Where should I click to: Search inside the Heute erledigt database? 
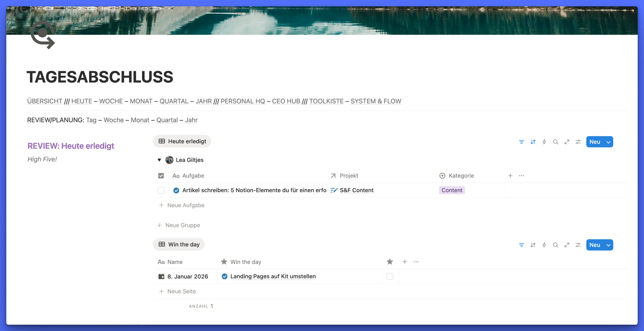click(x=555, y=142)
